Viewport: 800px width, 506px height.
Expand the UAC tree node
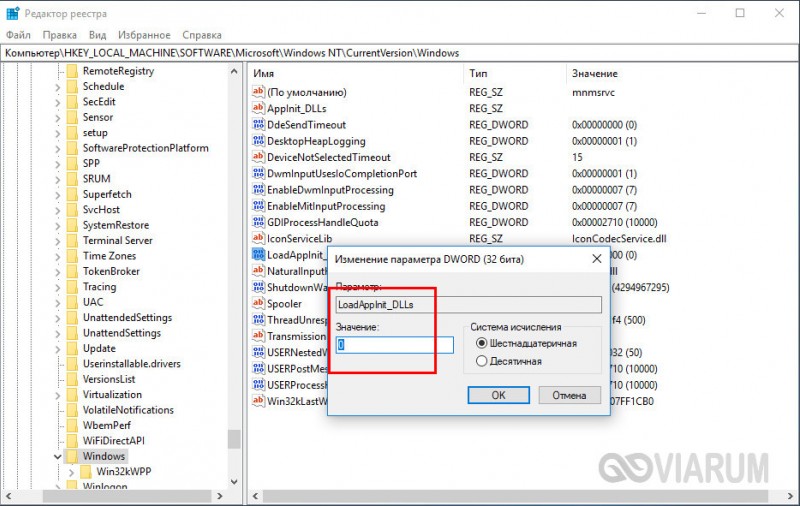coord(58,303)
